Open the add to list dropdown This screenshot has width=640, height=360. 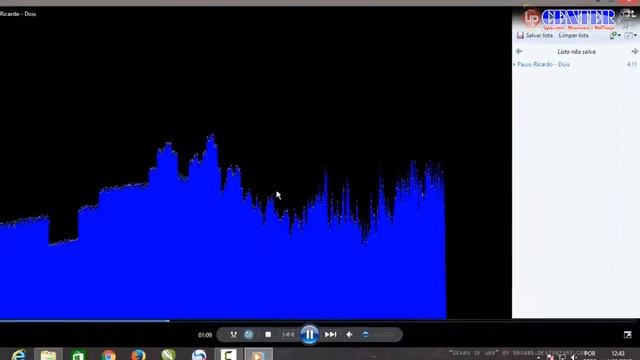pyautogui.click(x=615, y=36)
